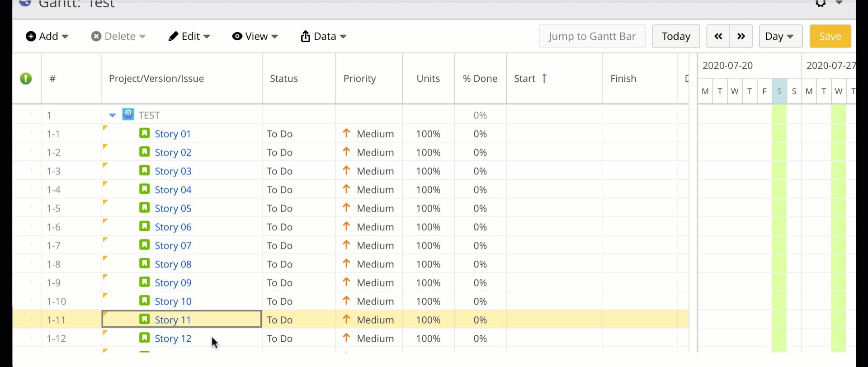Open the Edit menu
The image size is (868, 367).
[189, 36]
